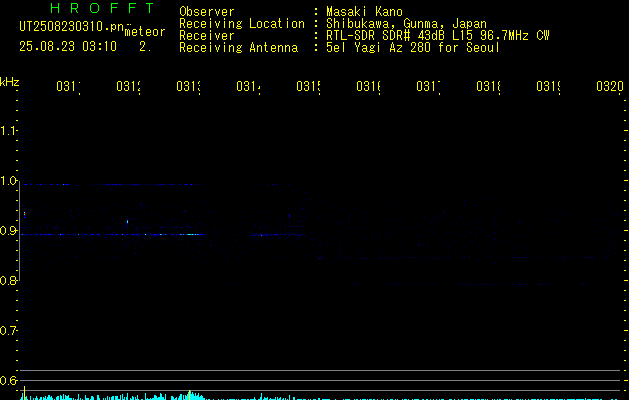The height and width of the screenshot is (400, 629).
Task: Click observer name Masaki Kano
Action: (x=364, y=12)
